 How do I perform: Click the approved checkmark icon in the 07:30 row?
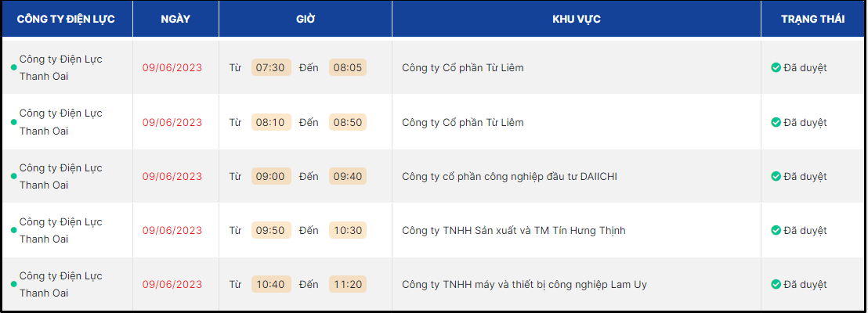pyautogui.click(x=776, y=68)
